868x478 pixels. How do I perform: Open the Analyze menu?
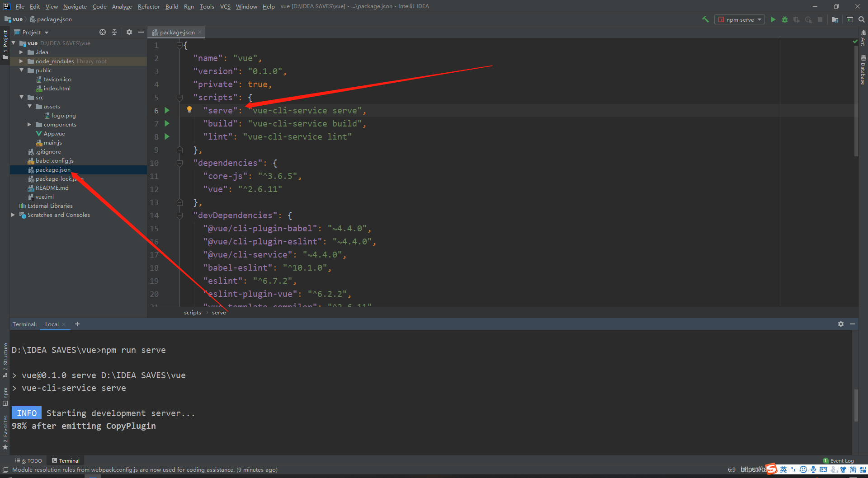pos(122,6)
